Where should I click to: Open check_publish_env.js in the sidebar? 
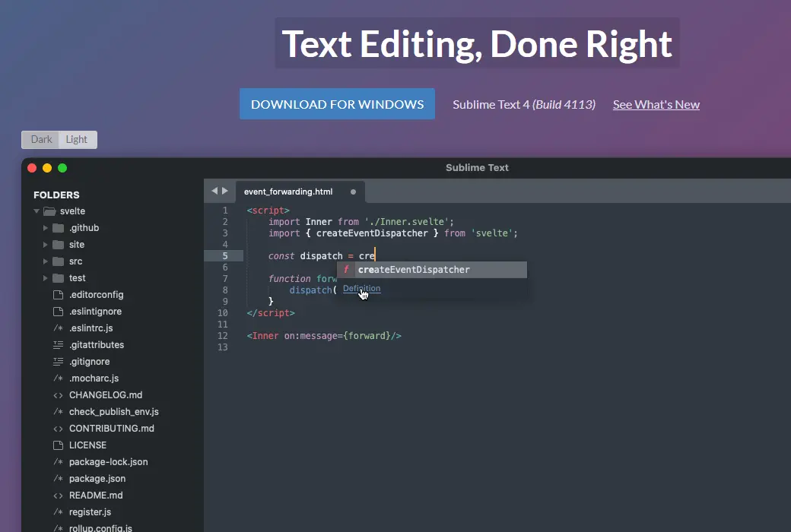click(x=114, y=411)
